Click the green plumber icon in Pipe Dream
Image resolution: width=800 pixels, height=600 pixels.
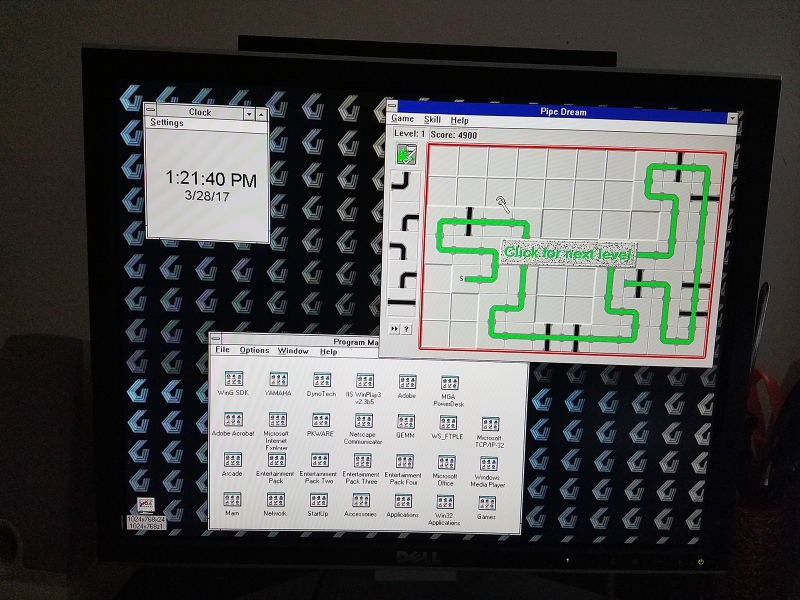407,154
